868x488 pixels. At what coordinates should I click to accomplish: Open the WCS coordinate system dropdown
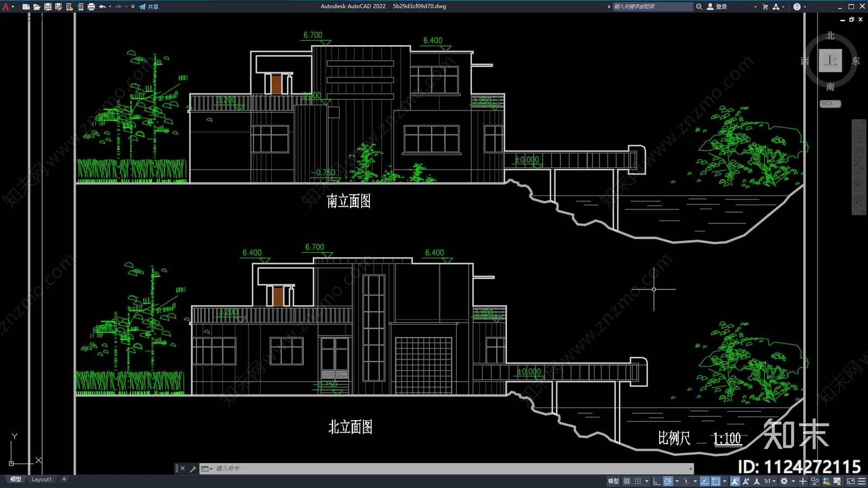[830, 104]
